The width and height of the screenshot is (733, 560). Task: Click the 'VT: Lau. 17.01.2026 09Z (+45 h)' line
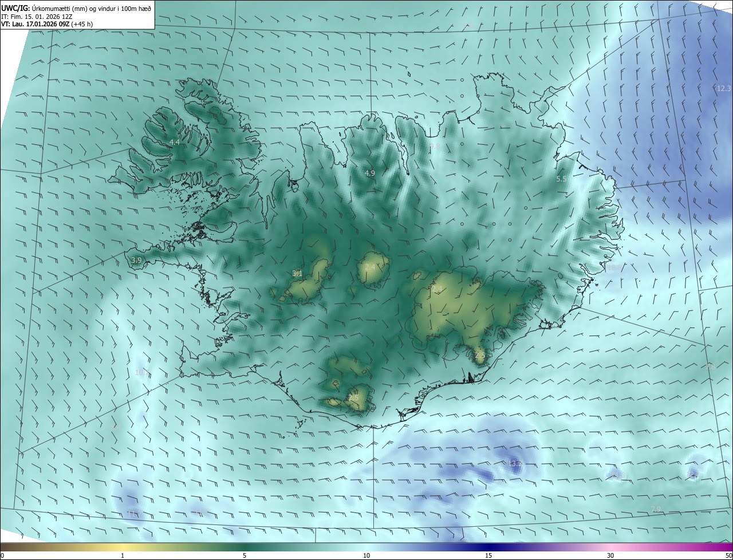[47, 24]
